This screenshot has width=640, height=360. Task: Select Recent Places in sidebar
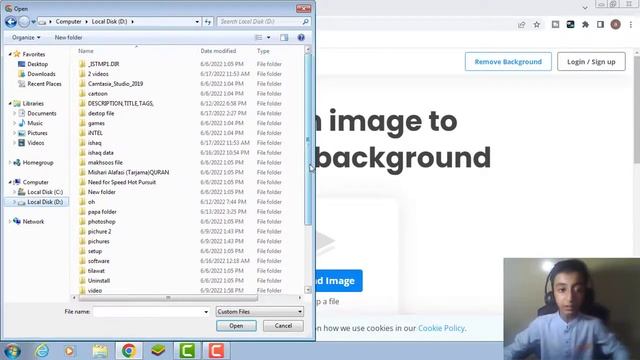tap(44, 84)
